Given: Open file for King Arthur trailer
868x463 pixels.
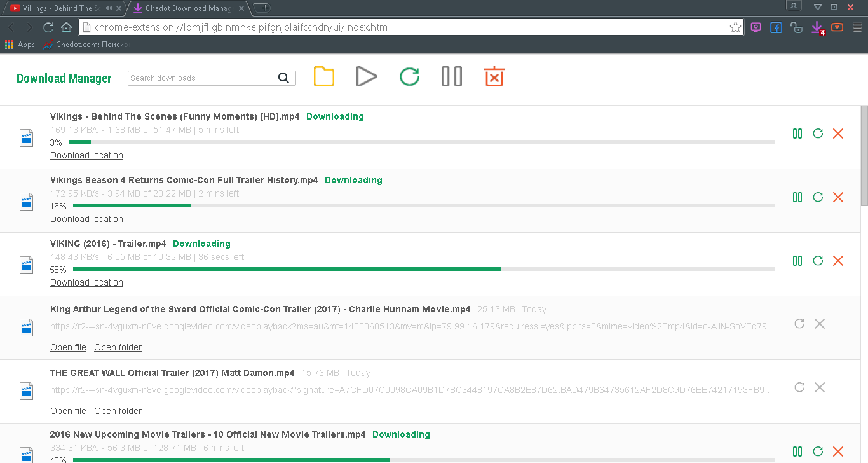Looking at the screenshot, I should tap(68, 347).
